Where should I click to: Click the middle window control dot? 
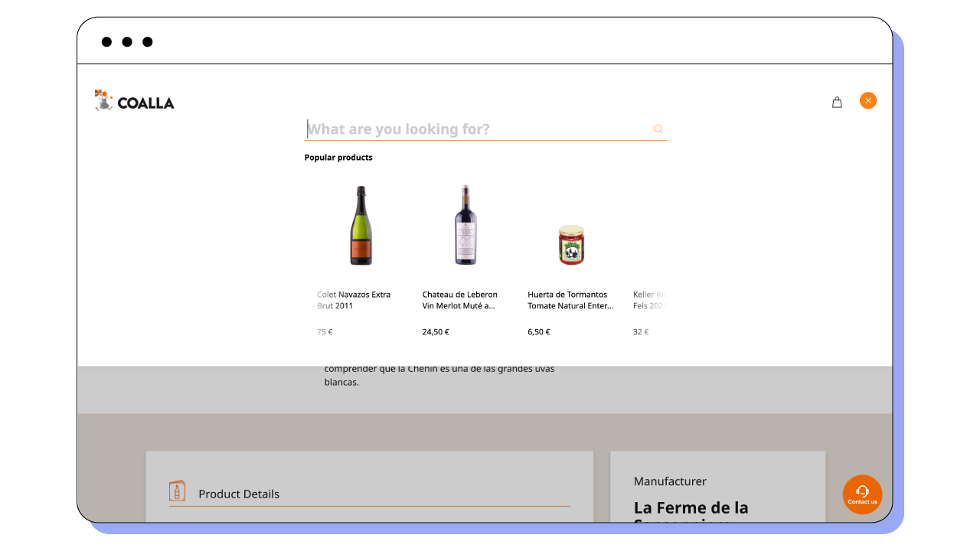127,41
